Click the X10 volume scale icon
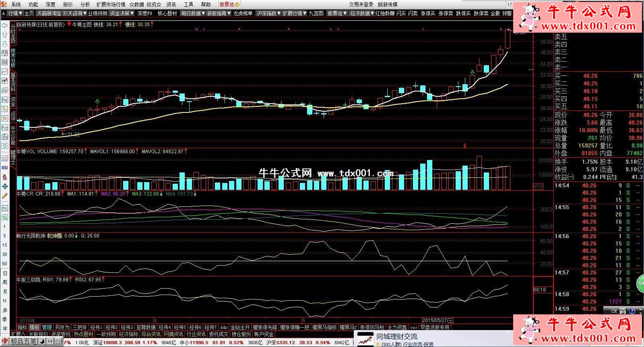The height and width of the screenshot is (347, 644). [x=538, y=187]
